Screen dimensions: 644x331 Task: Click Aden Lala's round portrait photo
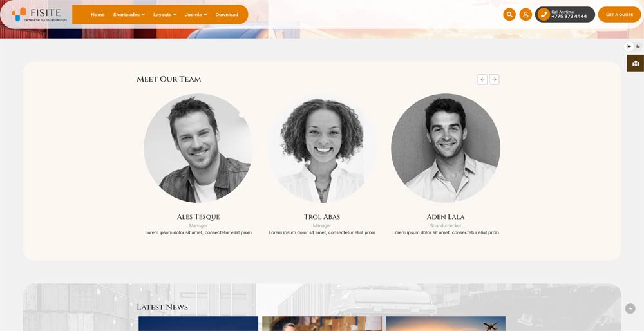446,148
